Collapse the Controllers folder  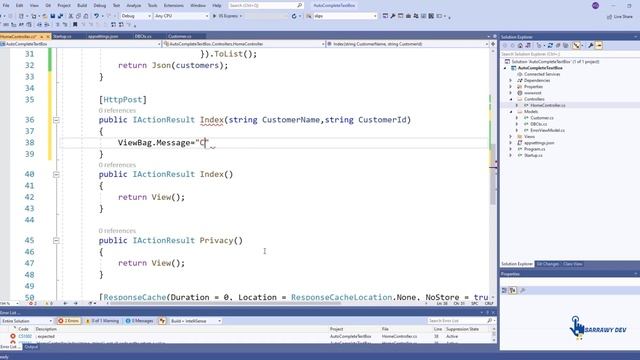point(510,99)
